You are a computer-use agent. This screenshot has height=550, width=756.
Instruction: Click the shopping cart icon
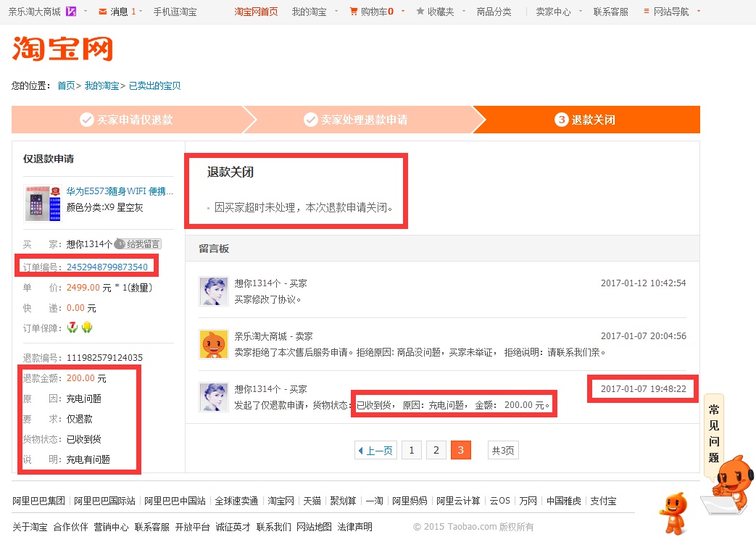354,11
